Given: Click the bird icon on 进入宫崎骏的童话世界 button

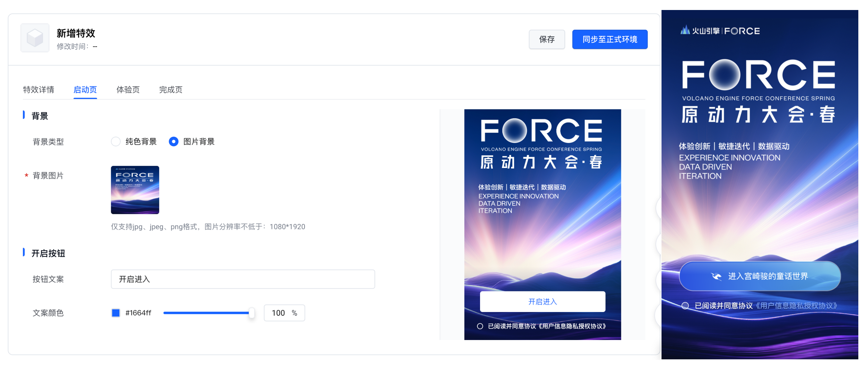Looking at the screenshot, I should tap(716, 276).
